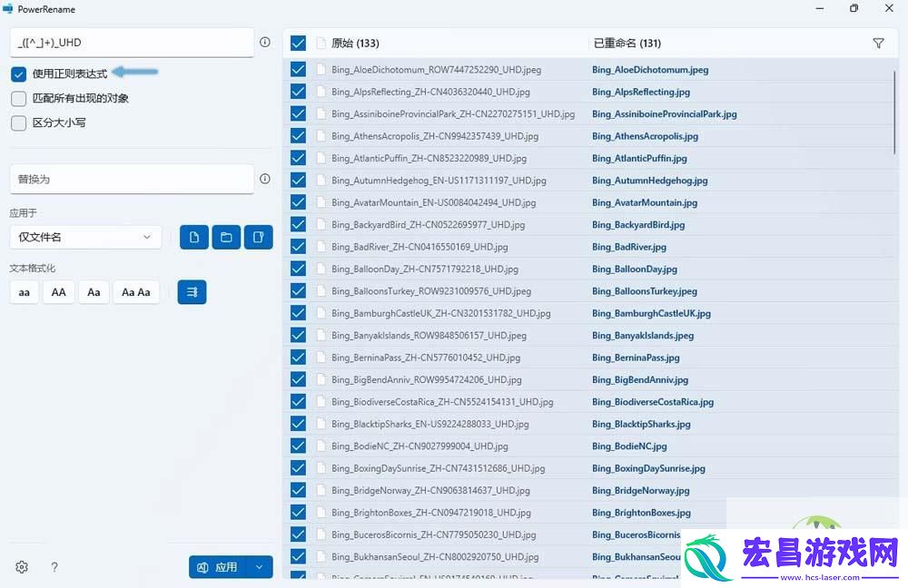Select original name Bing_BiodiverseCostaRica_ZH-CN5524154131_UHD.jpg
The width and height of the screenshot is (908, 588).
tap(442, 402)
